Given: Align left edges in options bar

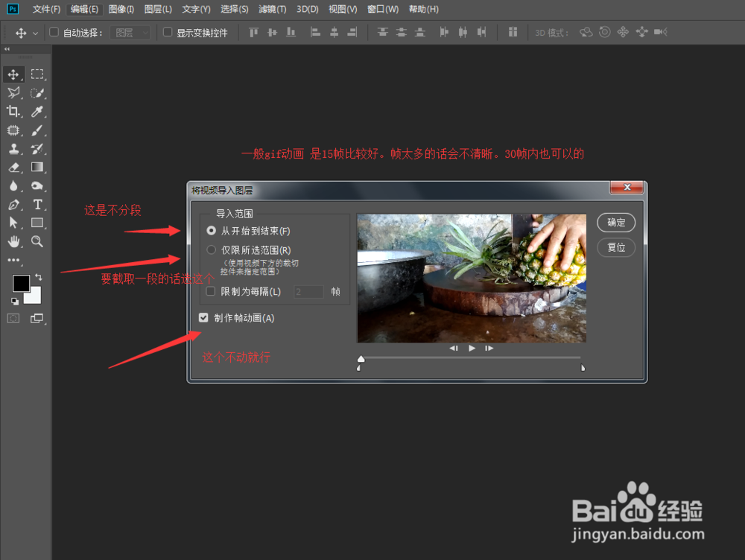Looking at the screenshot, I should coord(315,32).
